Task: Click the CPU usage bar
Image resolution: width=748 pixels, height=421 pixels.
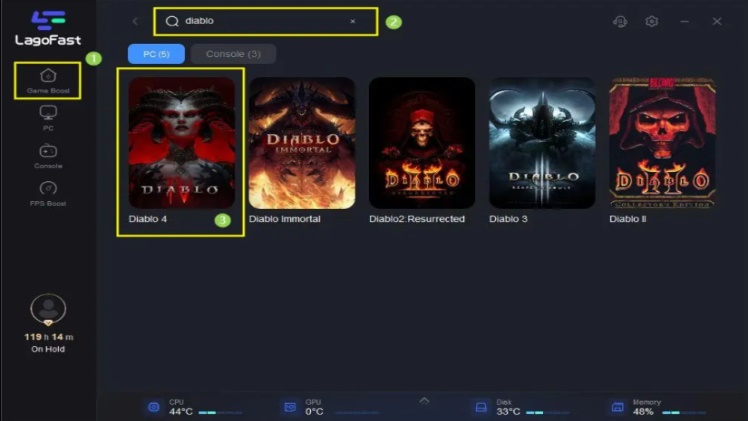Action: (220, 412)
